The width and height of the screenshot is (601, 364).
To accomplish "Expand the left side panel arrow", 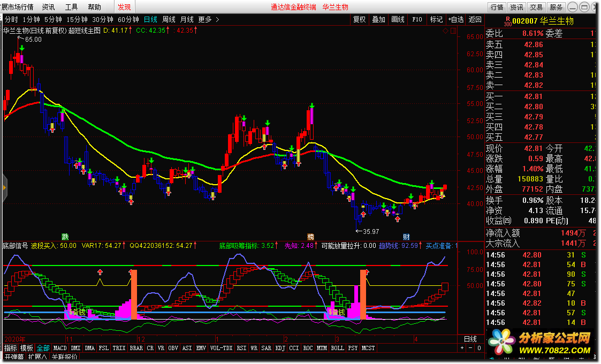I will pyautogui.click(x=4, y=187).
